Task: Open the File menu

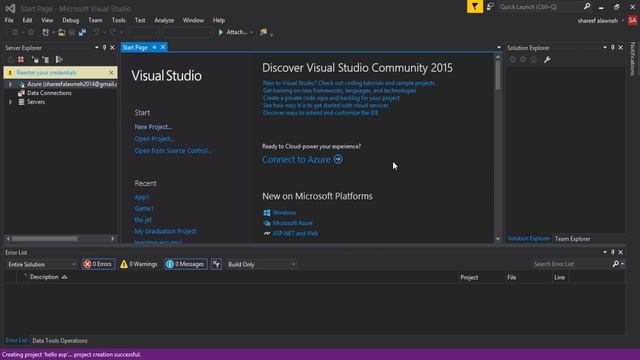Action: pyautogui.click(x=9, y=20)
